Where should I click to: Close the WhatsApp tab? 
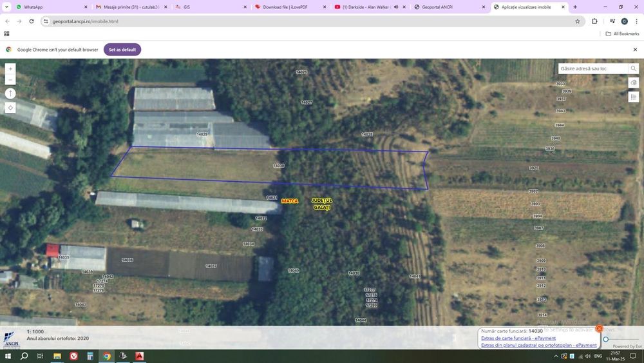(86, 7)
